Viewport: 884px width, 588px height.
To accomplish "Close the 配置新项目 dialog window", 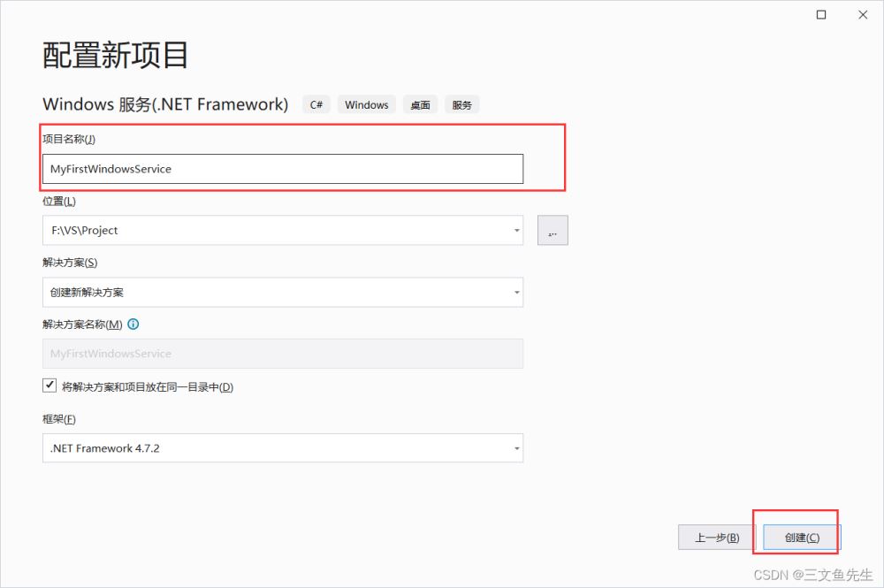I will pyautogui.click(x=862, y=15).
